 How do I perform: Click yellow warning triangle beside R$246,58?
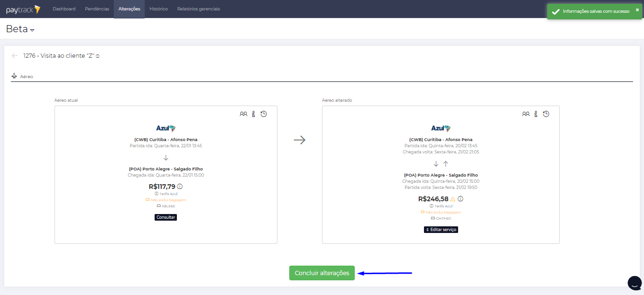click(452, 199)
